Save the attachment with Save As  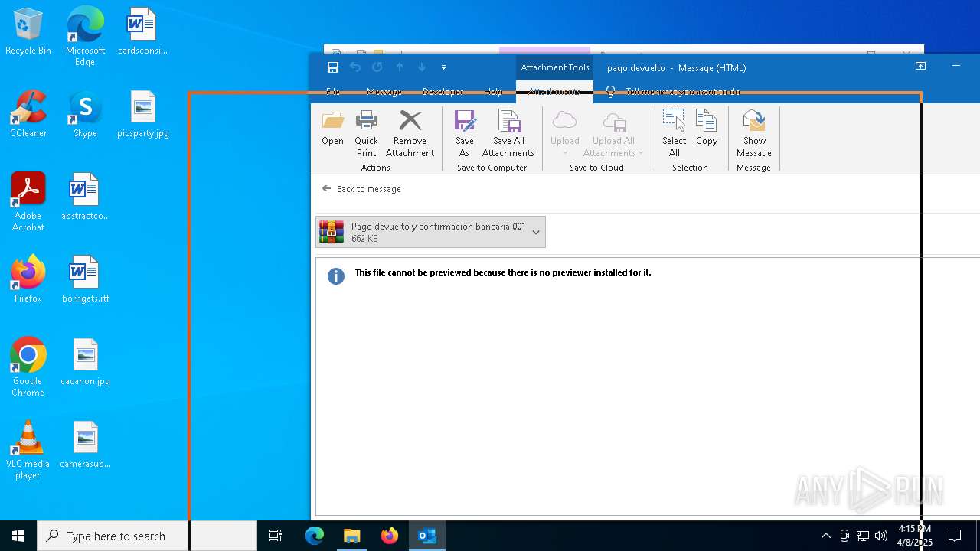(x=464, y=134)
